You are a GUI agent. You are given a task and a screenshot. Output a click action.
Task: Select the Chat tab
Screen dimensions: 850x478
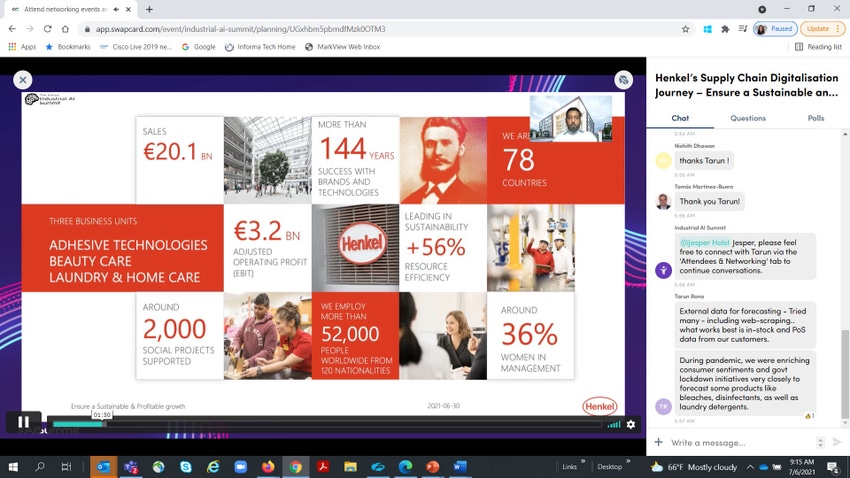click(680, 118)
